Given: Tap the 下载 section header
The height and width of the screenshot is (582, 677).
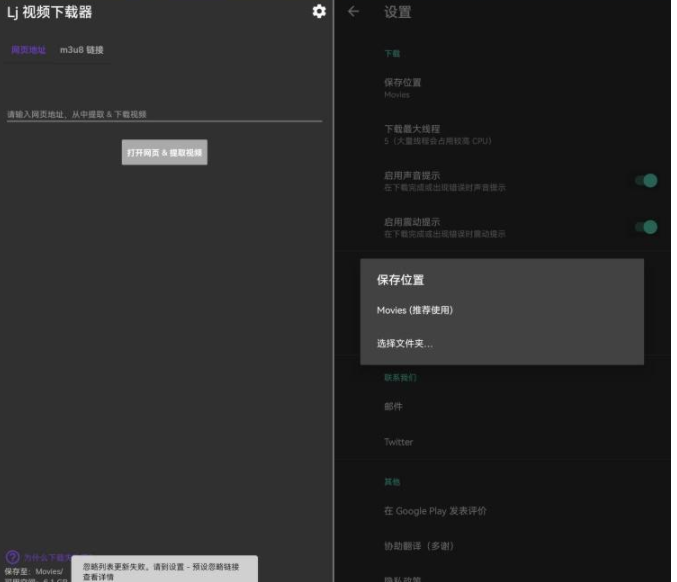Looking at the screenshot, I should pyautogui.click(x=392, y=54).
